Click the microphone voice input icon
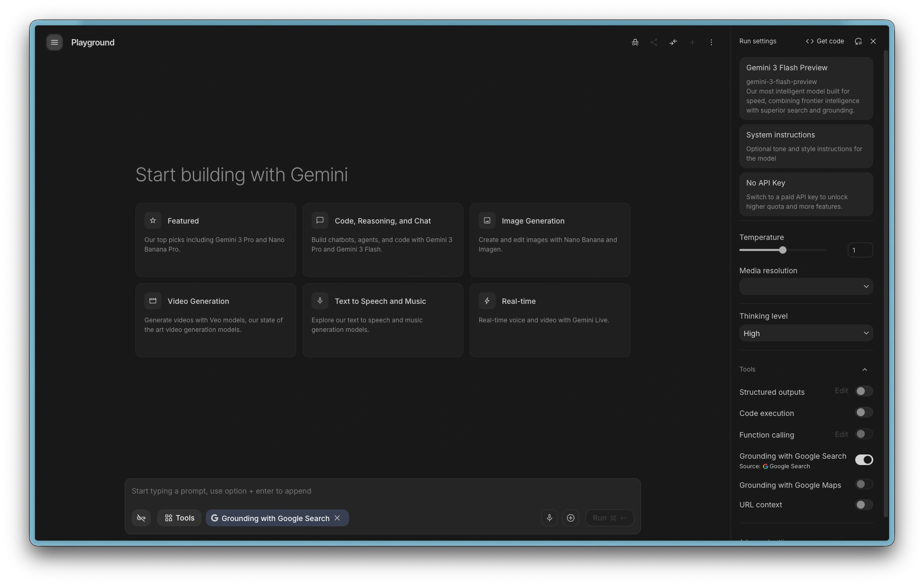Screen dimensions: 924x585 (549, 518)
